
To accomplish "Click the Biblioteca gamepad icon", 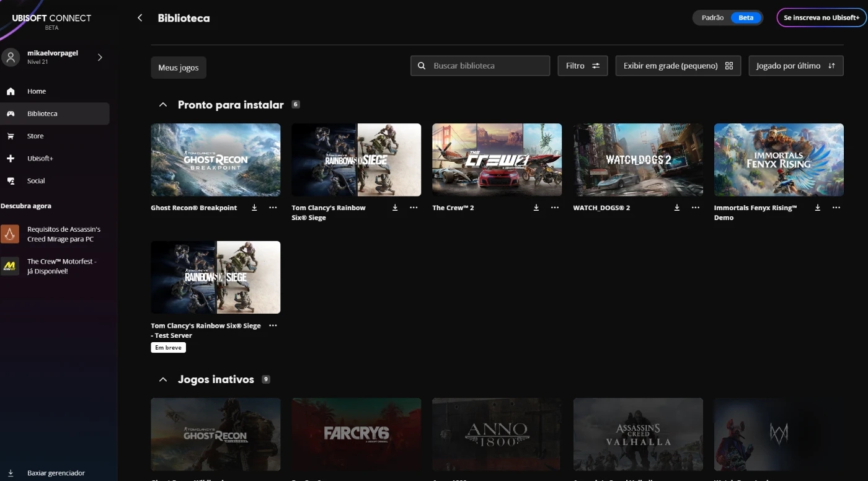I will click(x=11, y=113).
